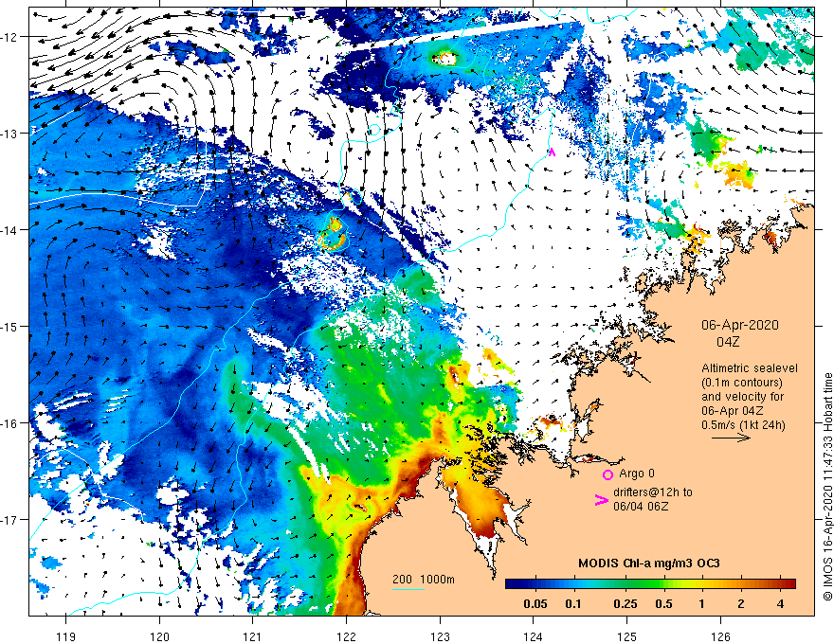Click the longitude axis label '124'
Screen dimensions: 834x644
(534, 636)
